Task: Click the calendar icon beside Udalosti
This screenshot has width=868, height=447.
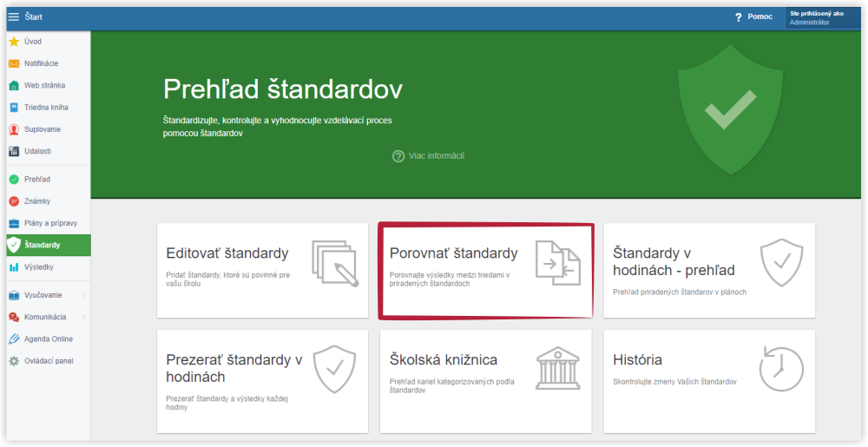Action: pyautogui.click(x=14, y=151)
